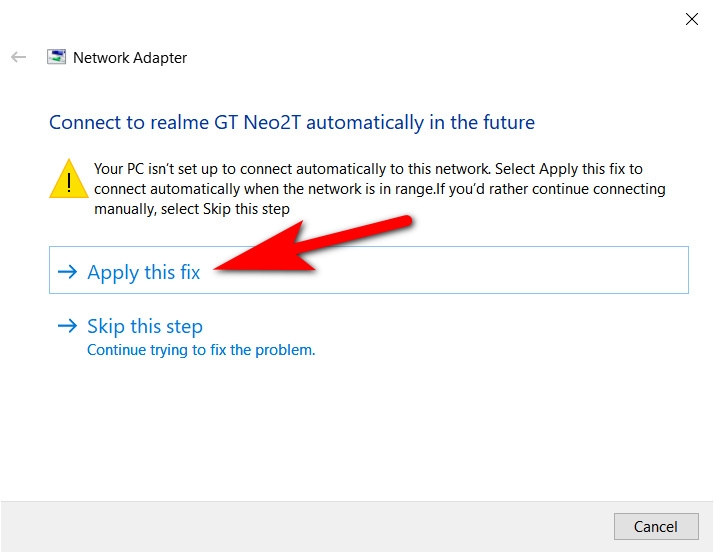Click the Network Adapter window title
Image resolution: width=714 pixels, height=553 pixels.
130,58
